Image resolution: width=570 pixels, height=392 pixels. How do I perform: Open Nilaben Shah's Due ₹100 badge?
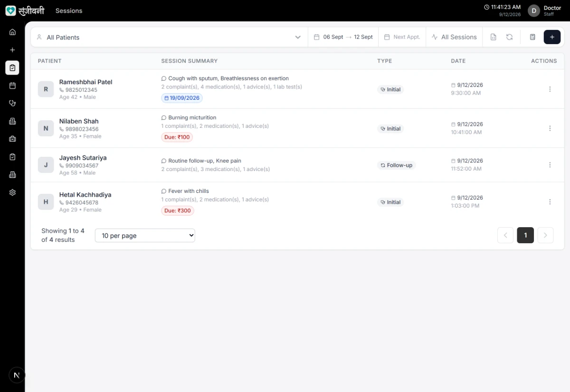(177, 137)
